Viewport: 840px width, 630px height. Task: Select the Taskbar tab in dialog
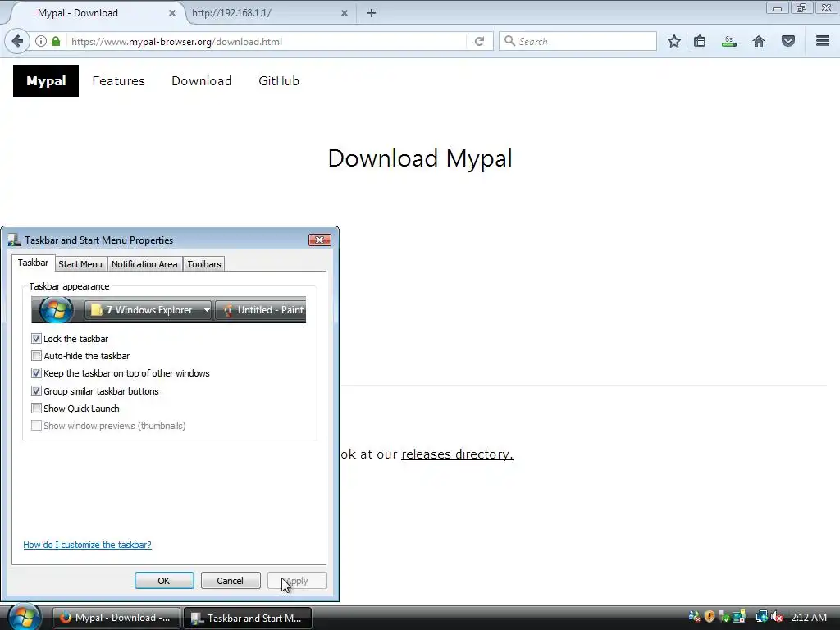[33, 262]
